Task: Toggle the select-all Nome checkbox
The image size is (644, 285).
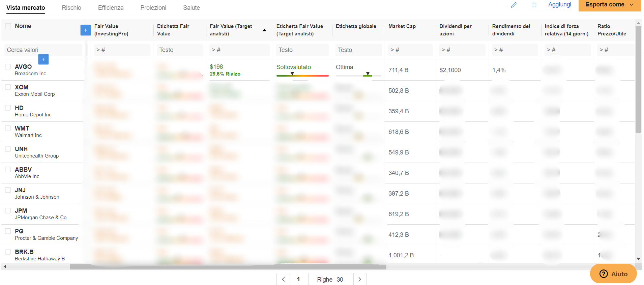Action: pos(8,26)
